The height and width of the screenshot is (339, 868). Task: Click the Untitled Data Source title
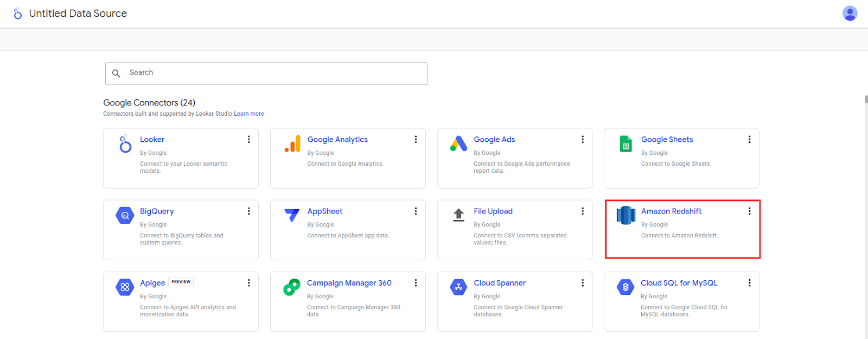(78, 14)
